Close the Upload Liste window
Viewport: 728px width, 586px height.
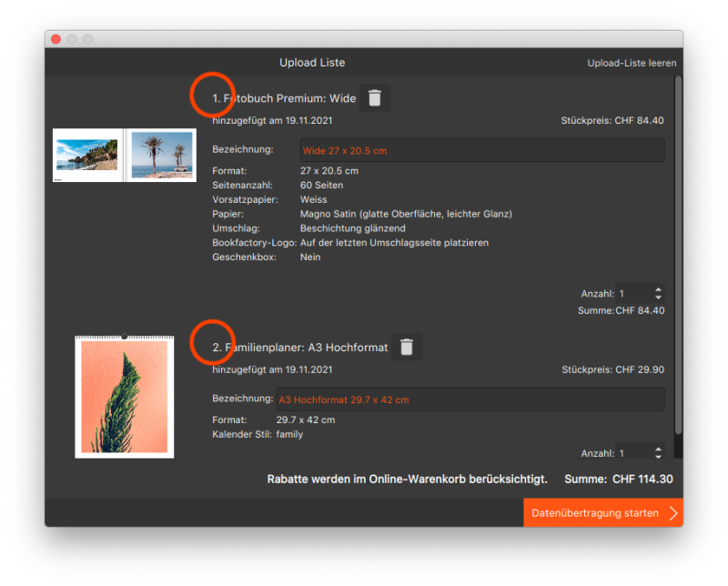click(56, 39)
